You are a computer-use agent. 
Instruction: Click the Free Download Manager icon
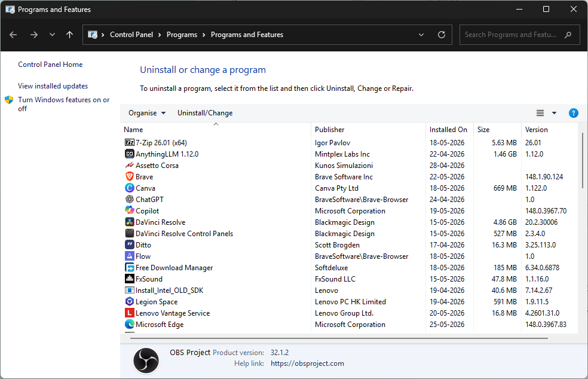[130, 267]
